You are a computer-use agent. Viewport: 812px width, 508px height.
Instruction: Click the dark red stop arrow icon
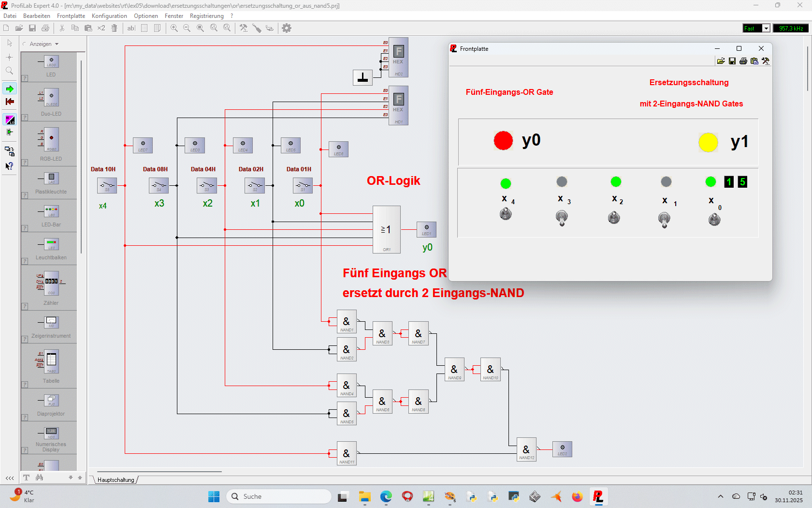coord(10,102)
